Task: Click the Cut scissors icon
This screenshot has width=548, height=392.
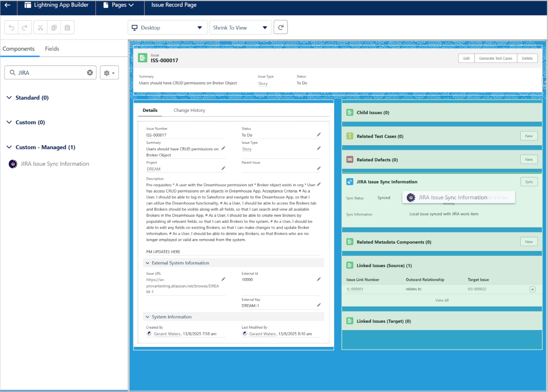Action: pos(40,27)
